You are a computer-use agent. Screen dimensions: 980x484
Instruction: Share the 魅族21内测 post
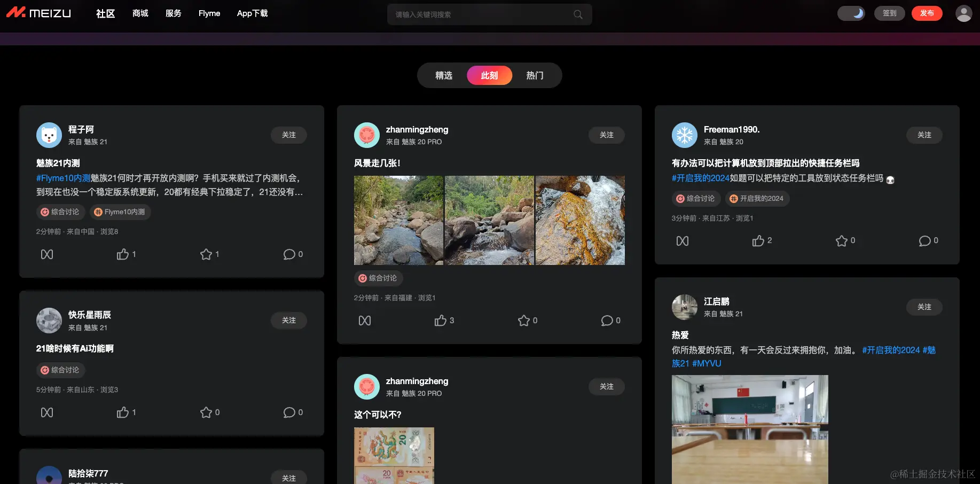click(47, 254)
